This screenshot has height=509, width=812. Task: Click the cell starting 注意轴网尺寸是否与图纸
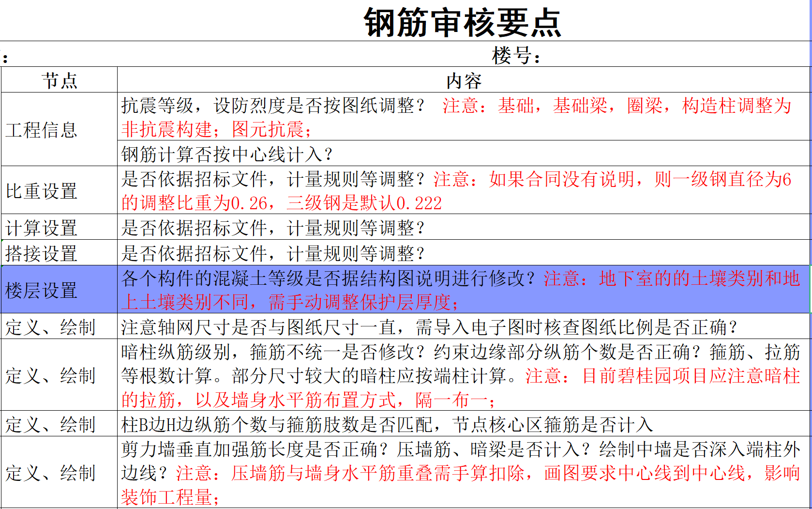[464, 326]
